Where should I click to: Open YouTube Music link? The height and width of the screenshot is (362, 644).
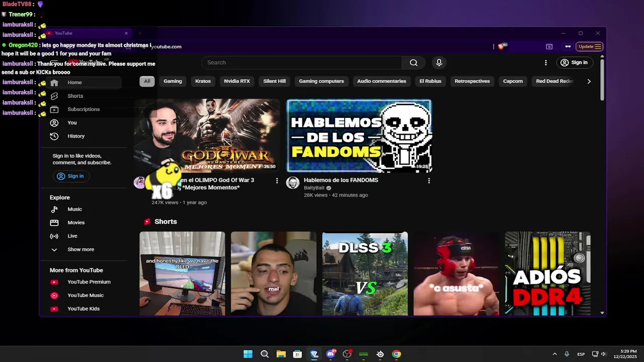point(85,296)
